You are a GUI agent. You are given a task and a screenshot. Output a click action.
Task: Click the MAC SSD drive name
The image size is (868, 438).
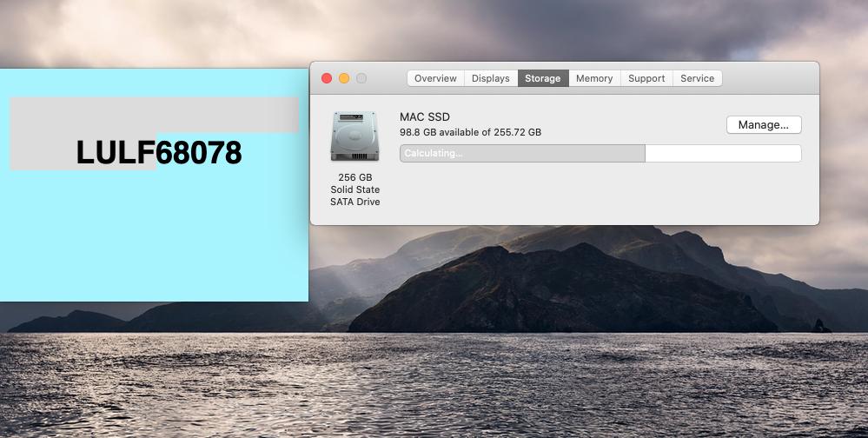tap(425, 116)
